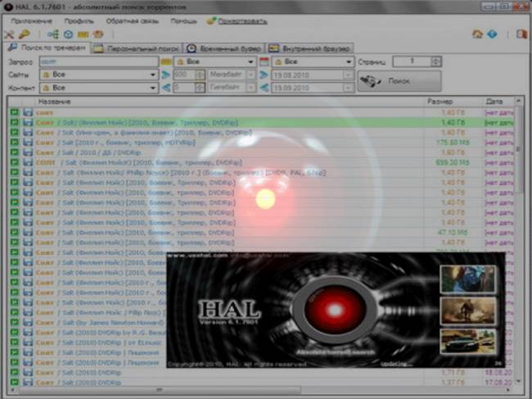Click save disk icon of 47.10 Мб row
532x399 pixels.
28,232
